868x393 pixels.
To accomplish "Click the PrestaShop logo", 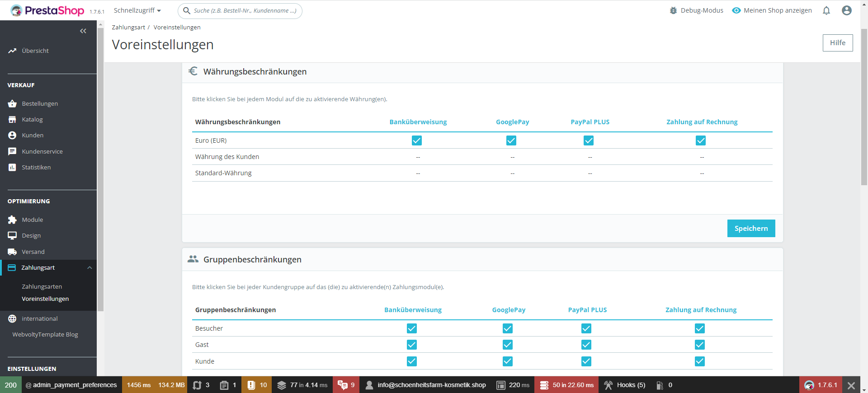I will point(47,10).
